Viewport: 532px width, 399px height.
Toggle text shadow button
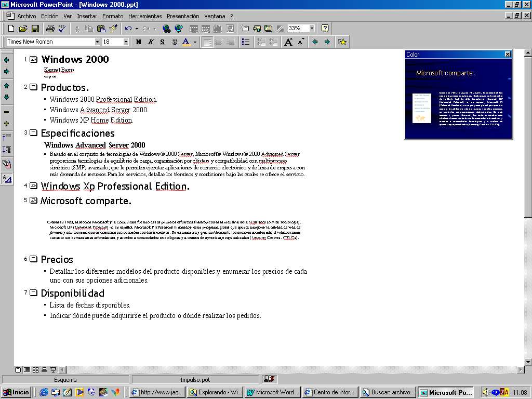(175, 42)
